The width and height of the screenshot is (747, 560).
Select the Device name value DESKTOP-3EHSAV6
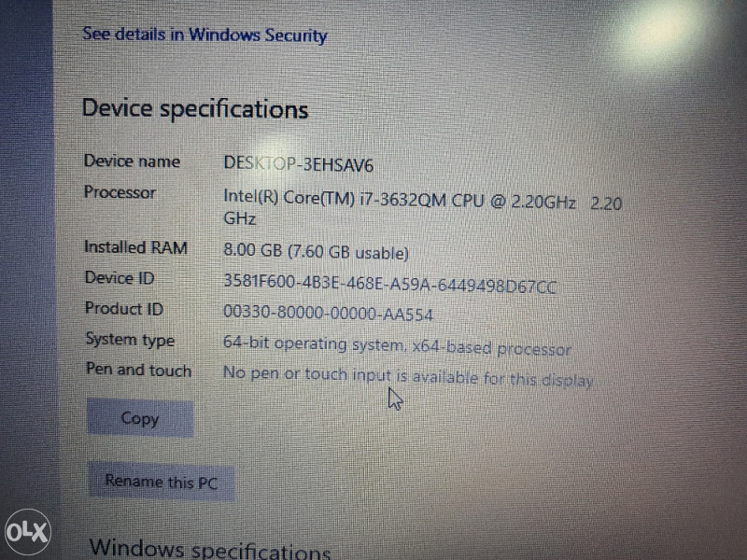pos(298,164)
